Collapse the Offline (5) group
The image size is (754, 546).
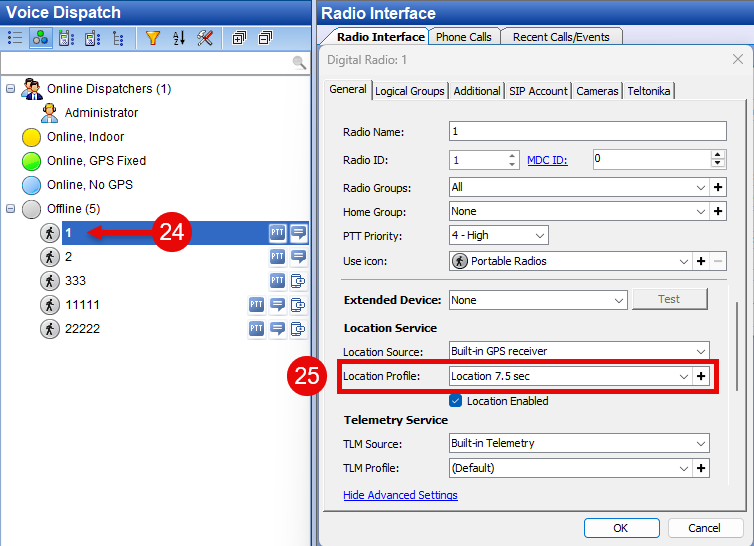coord(11,209)
